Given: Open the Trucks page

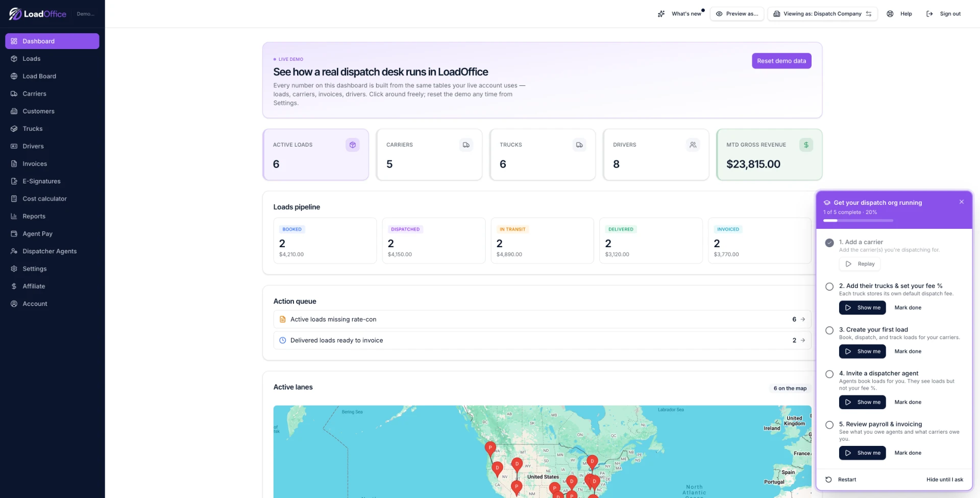Looking at the screenshot, I should pos(52,129).
